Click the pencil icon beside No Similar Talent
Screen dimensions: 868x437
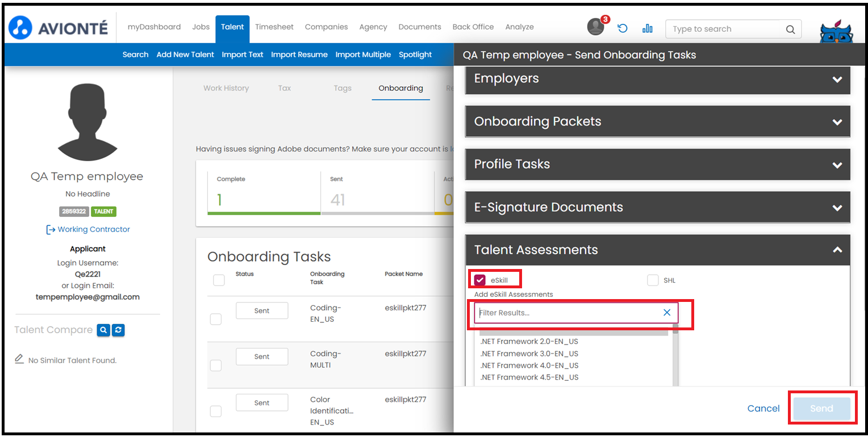pos(19,359)
